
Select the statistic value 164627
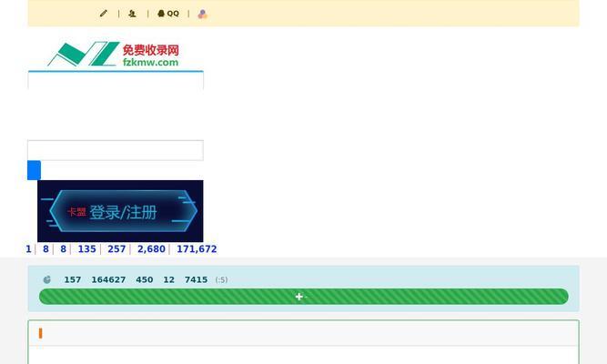[108, 279]
